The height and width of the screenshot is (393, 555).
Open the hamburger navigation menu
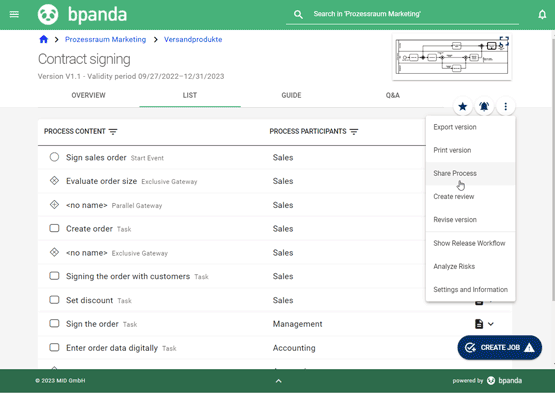14,14
